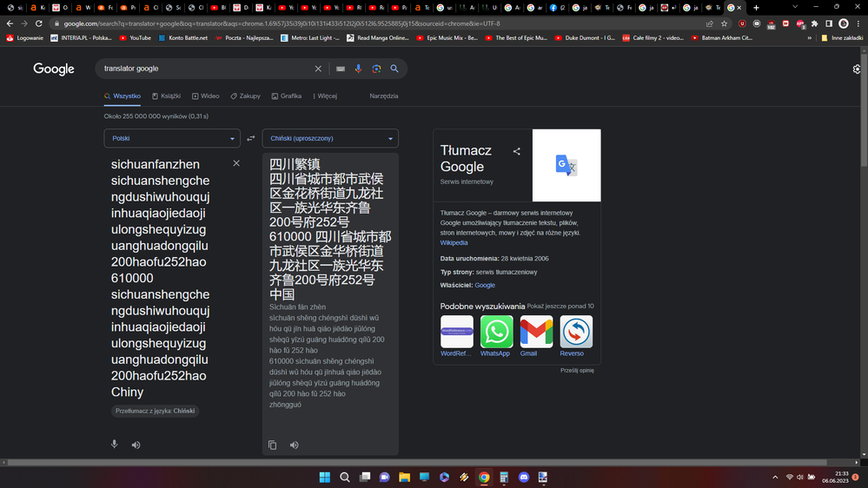Focus the Google search input field
Image resolution: width=868 pixels, height=488 pixels.
tap(205, 69)
